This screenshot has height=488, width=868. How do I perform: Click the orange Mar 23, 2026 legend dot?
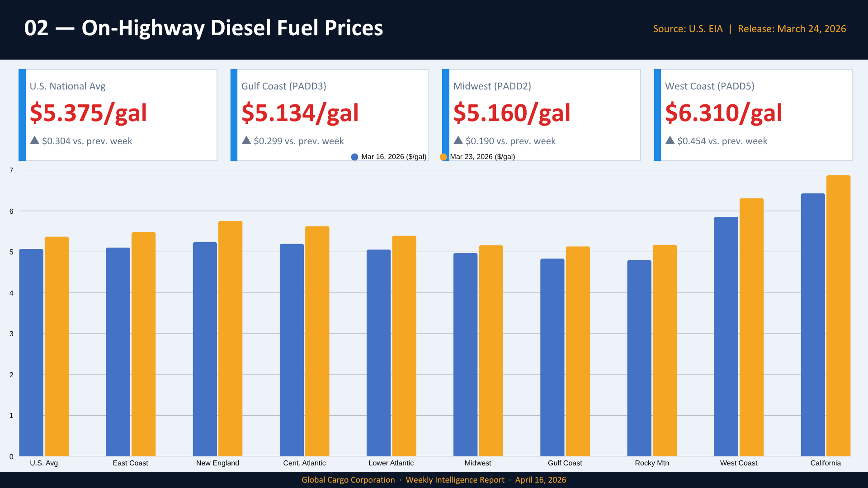coord(443,157)
